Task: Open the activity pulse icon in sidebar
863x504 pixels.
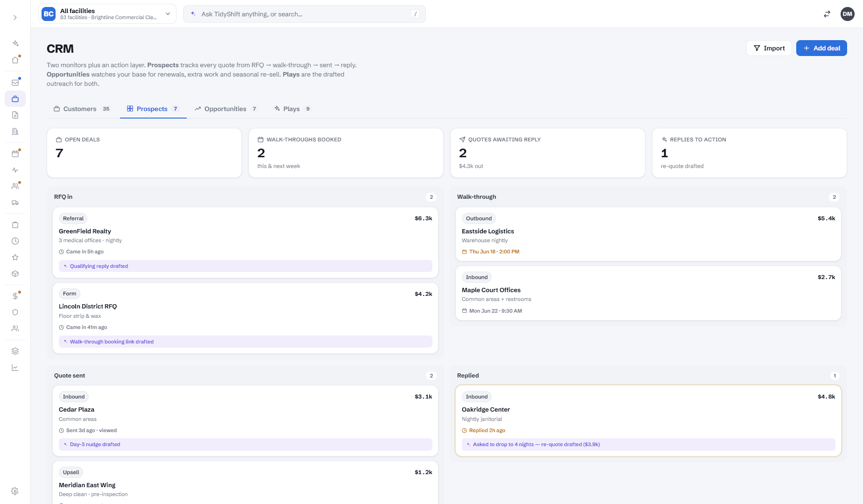Action: [15, 170]
